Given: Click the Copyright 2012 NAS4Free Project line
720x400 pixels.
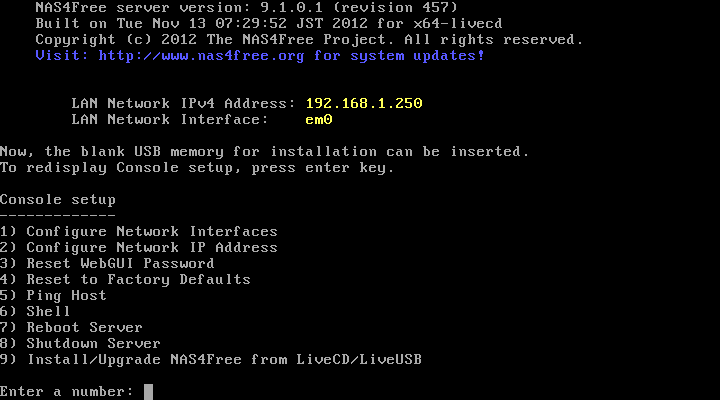Looking at the screenshot, I should [x=309, y=40].
